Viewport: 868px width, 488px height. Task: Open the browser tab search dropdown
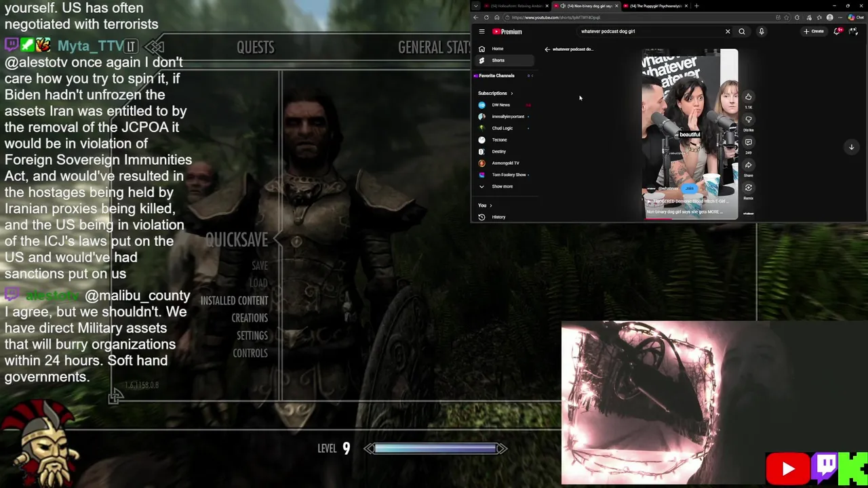[476, 6]
